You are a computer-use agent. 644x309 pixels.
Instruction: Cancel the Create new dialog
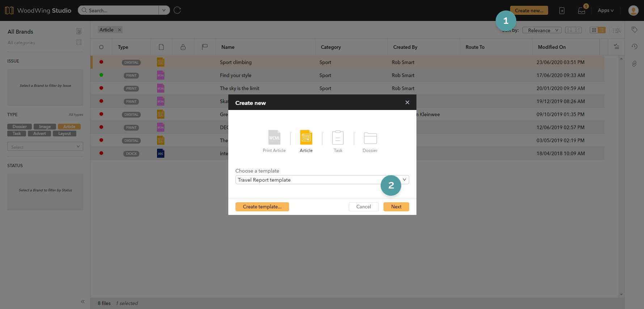click(x=364, y=207)
